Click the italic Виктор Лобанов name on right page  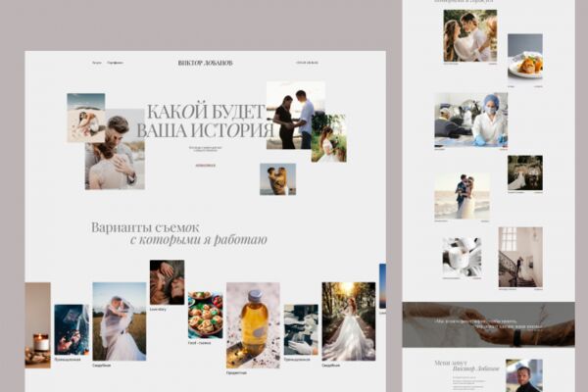click(476, 369)
